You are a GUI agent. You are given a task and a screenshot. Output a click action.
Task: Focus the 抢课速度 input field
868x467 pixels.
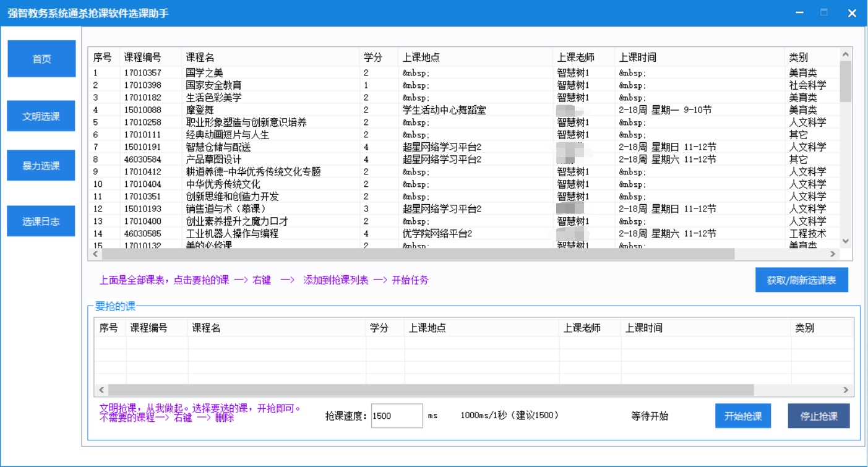coord(397,416)
